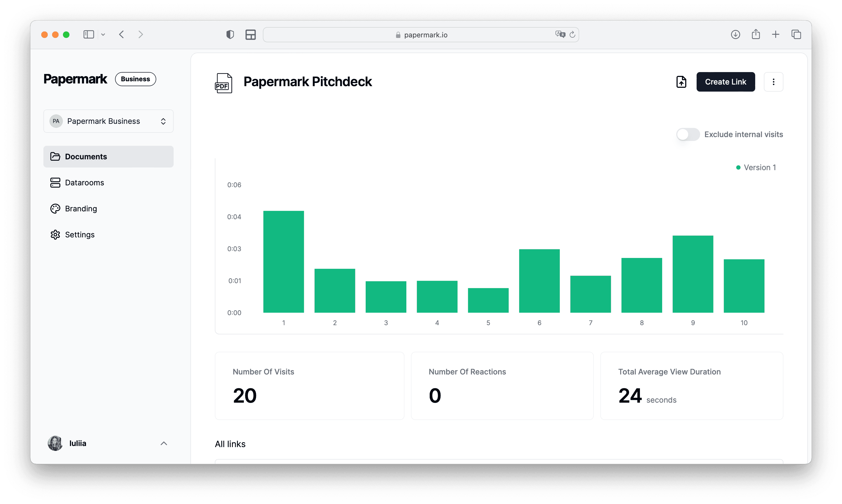Select the Business plan badge
Viewport: 842px width, 504px height.
(135, 79)
